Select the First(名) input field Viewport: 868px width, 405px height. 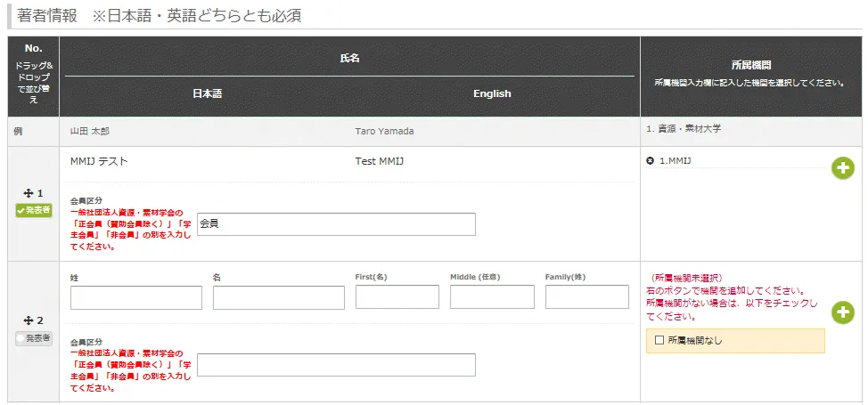pos(397,297)
